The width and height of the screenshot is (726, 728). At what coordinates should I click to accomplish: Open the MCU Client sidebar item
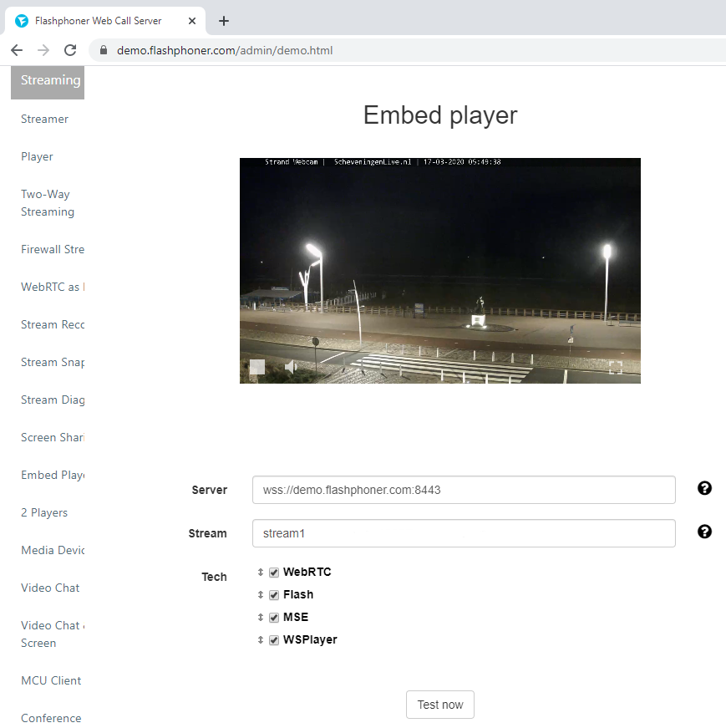(51, 680)
